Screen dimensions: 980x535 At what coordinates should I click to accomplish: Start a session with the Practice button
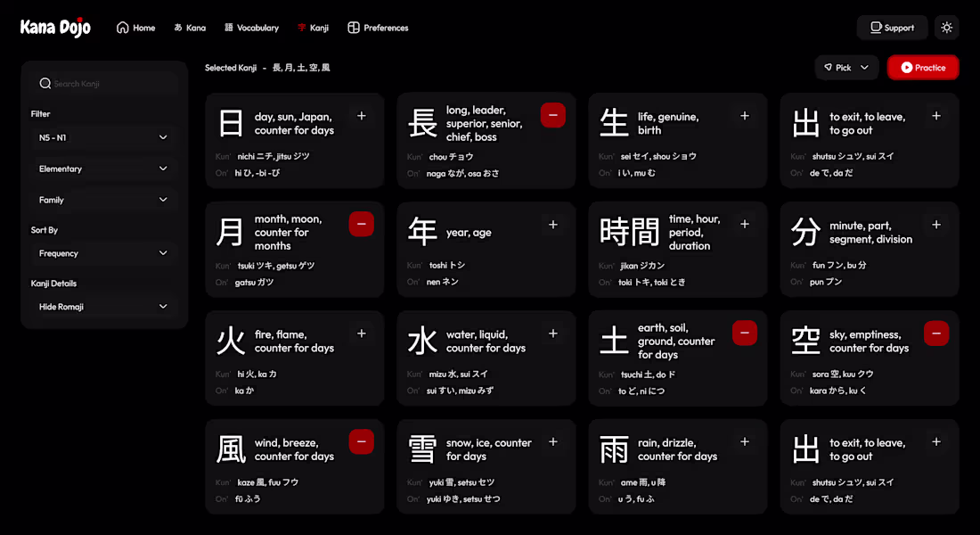tap(923, 67)
